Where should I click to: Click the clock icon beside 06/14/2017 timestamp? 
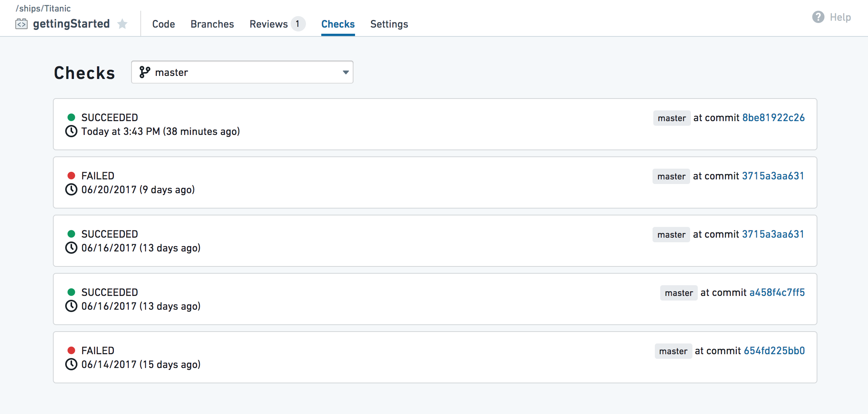[x=71, y=364]
